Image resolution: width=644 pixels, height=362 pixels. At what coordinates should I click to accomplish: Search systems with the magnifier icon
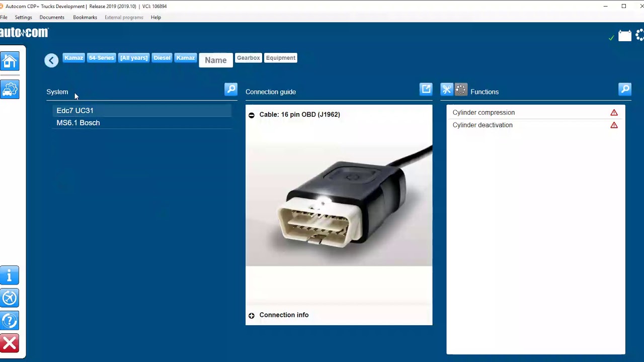231,89
